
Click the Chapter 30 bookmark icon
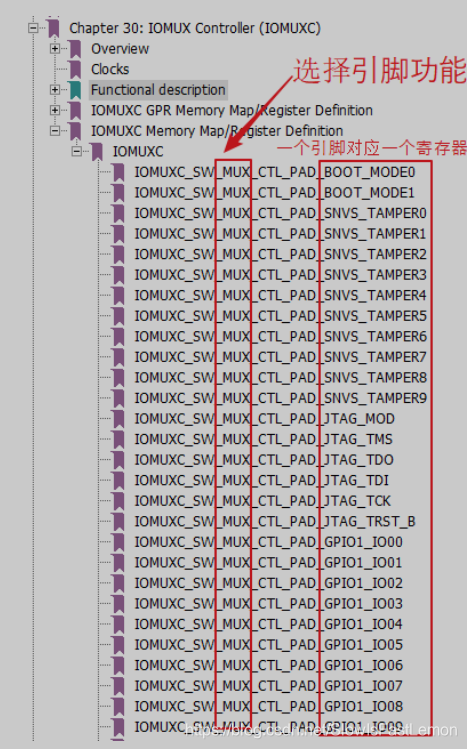53,28
